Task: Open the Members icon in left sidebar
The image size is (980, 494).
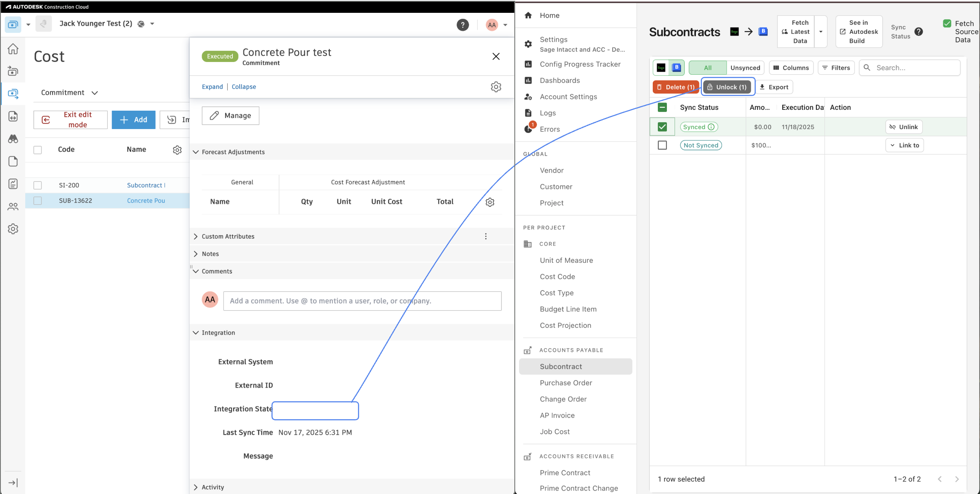Action: tap(13, 207)
